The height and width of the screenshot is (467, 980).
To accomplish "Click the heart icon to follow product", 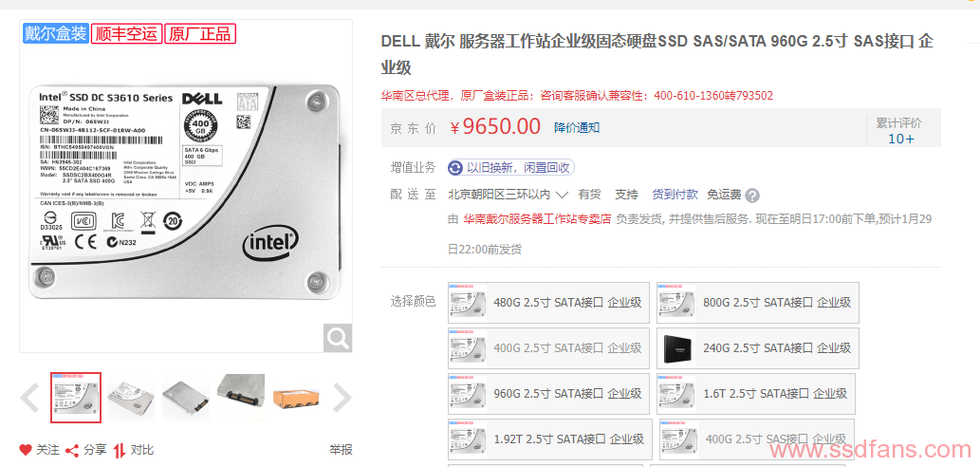I will coord(25,450).
